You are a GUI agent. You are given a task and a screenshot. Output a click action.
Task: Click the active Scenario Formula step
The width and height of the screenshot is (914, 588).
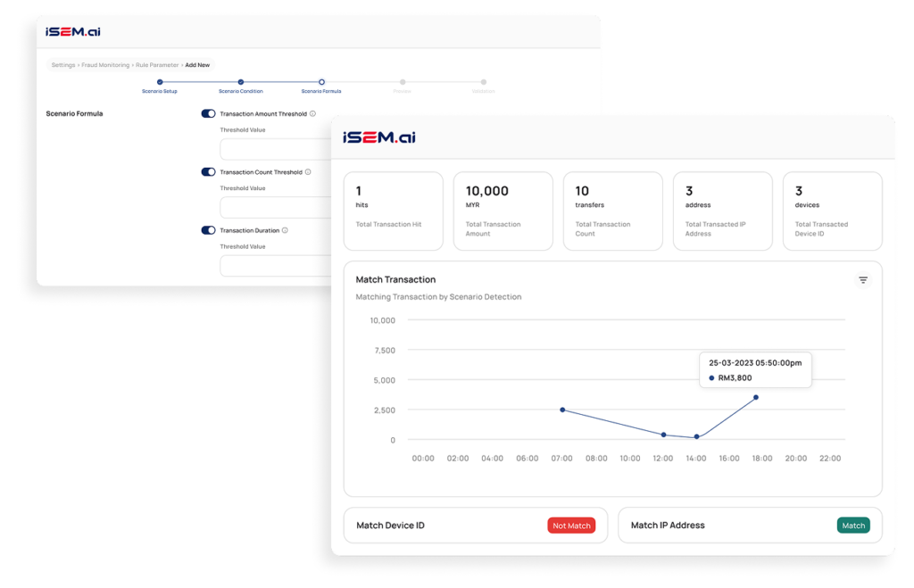322,79
